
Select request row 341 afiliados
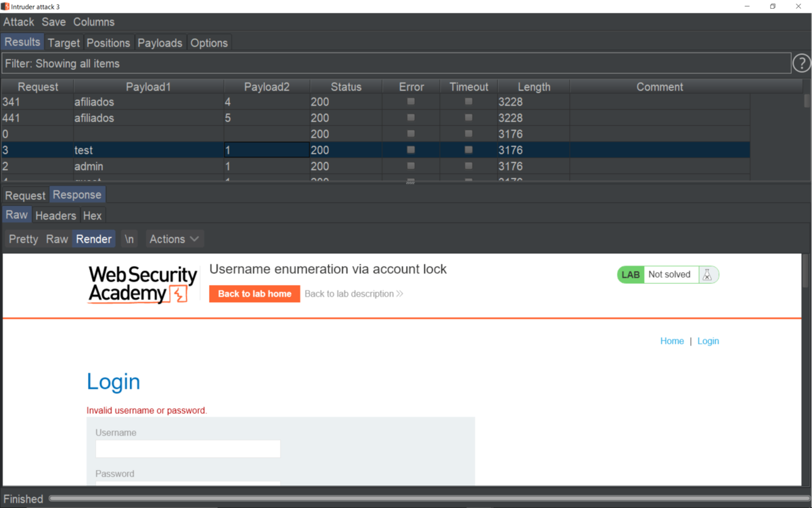pyautogui.click(x=376, y=102)
